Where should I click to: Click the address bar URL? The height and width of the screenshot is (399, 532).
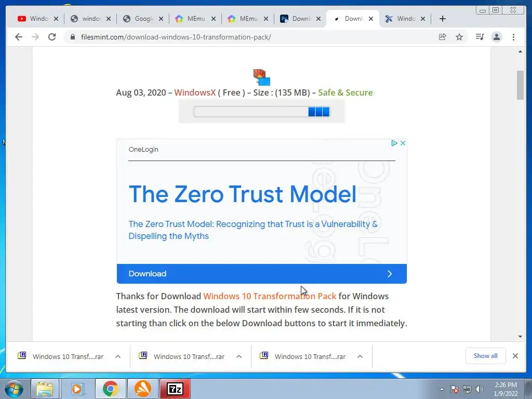tap(176, 37)
